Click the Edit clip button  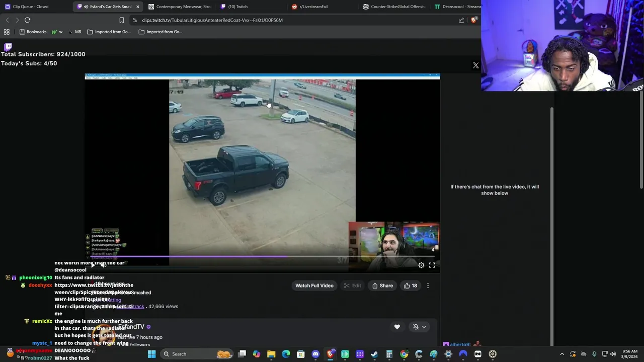pos(352,286)
